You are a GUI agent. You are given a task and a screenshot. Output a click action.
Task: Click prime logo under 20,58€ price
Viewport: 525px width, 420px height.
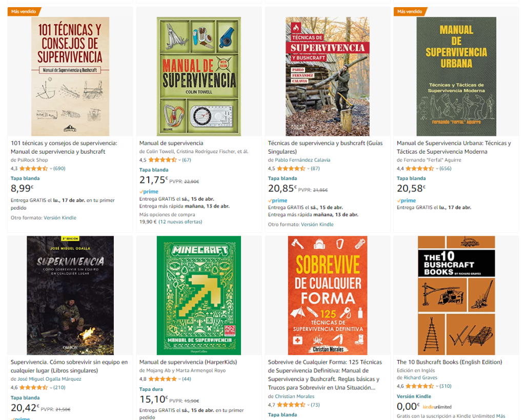click(406, 201)
